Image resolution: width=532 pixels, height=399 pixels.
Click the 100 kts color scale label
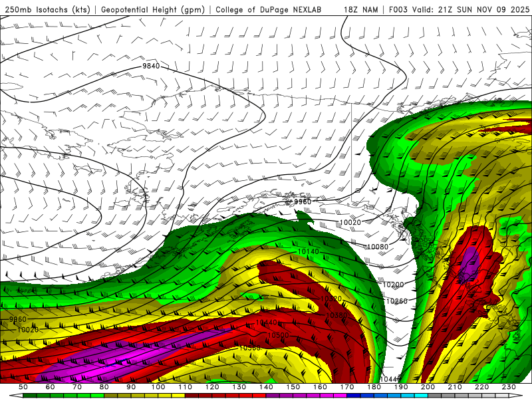158,387
